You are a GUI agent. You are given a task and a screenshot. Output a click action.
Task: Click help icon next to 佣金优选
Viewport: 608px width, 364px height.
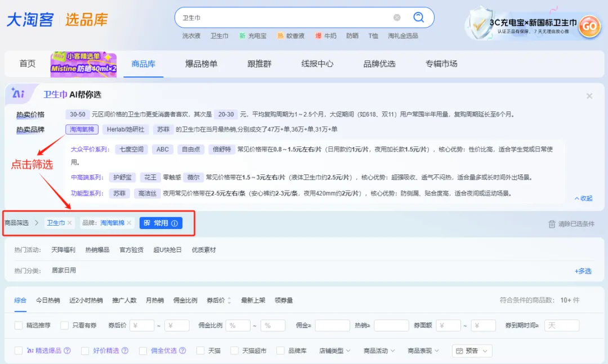(x=182, y=350)
